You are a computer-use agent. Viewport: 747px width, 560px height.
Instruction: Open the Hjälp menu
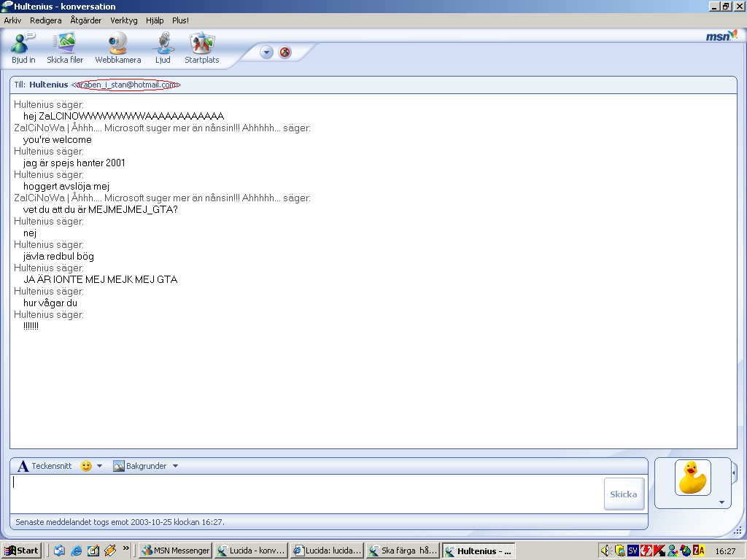click(x=155, y=20)
